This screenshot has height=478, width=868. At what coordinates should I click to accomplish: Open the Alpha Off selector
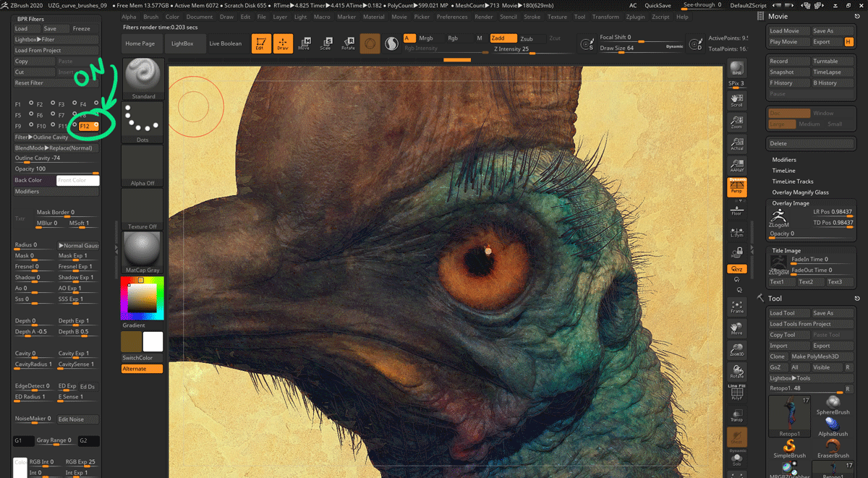click(x=143, y=166)
